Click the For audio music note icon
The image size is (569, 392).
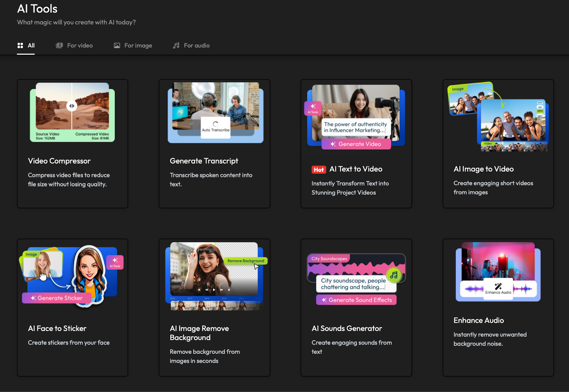176,45
